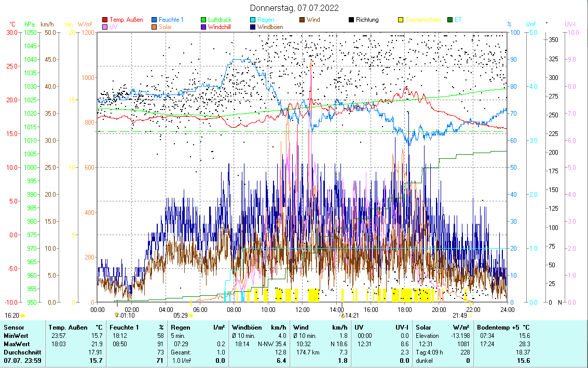
Task: Click the purple Windchill legend swatch
Action: click(x=203, y=27)
